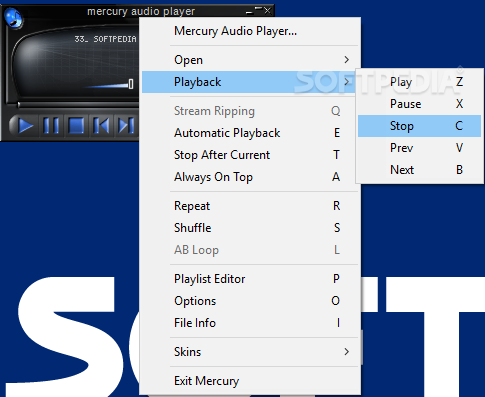Click the Play button on the player
The width and height of the screenshot is (485, 397).
click(25, 126)
